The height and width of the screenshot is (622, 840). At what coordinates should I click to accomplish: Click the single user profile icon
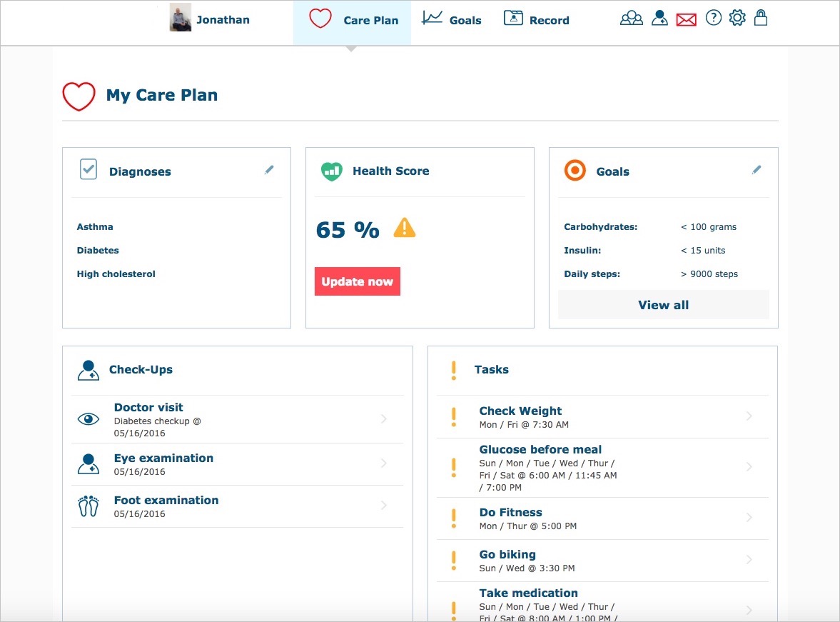tap(659, 18)
